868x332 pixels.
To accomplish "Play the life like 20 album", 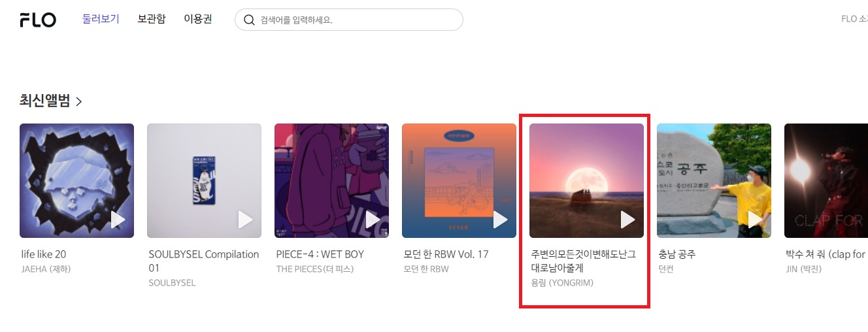I will (x=118, y=220).
